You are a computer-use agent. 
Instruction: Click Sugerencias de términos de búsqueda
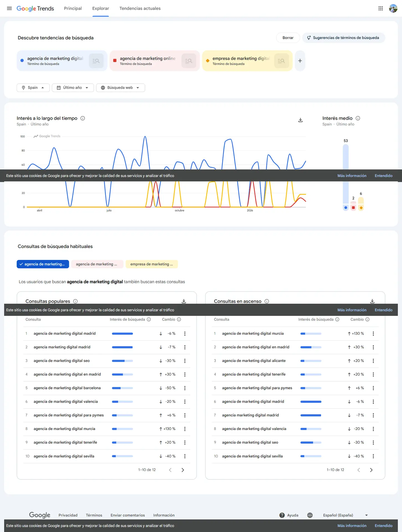click(343, 38)
